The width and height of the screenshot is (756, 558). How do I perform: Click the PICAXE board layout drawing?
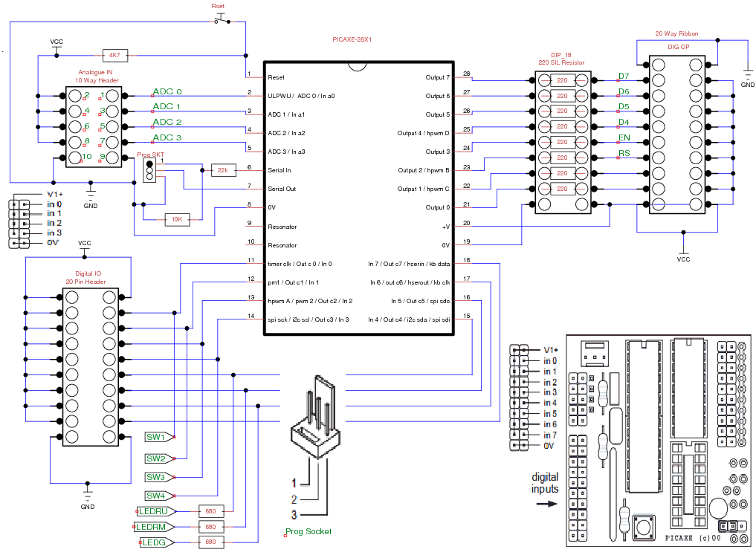[x=659, y=441]
